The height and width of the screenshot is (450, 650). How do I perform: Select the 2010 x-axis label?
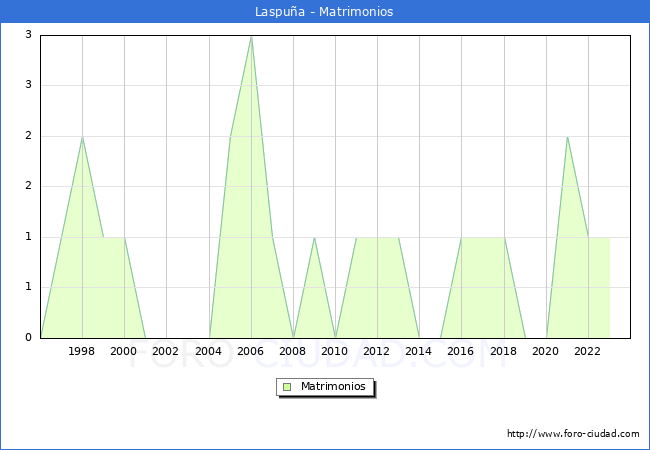335,351
